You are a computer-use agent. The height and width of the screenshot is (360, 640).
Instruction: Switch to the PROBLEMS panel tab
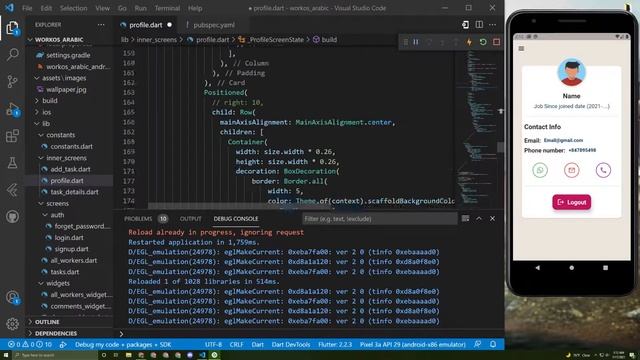tap(138, 219)
